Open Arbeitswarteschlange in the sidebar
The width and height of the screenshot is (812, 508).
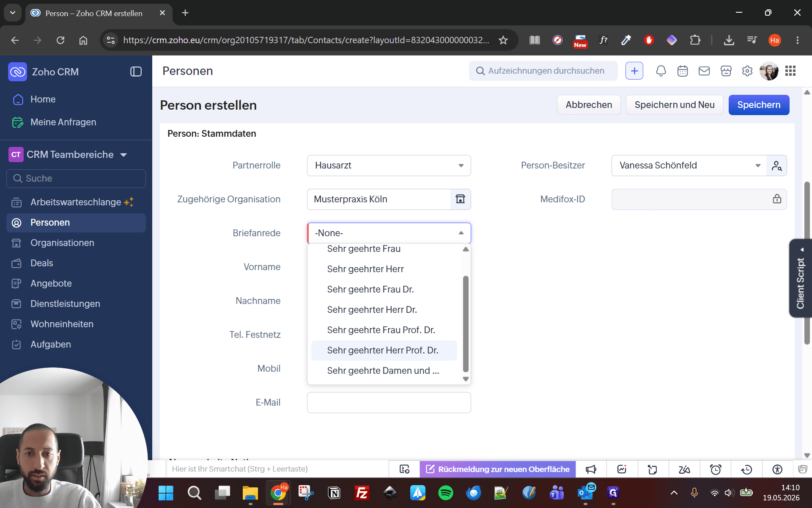click(x=76, y=202)
